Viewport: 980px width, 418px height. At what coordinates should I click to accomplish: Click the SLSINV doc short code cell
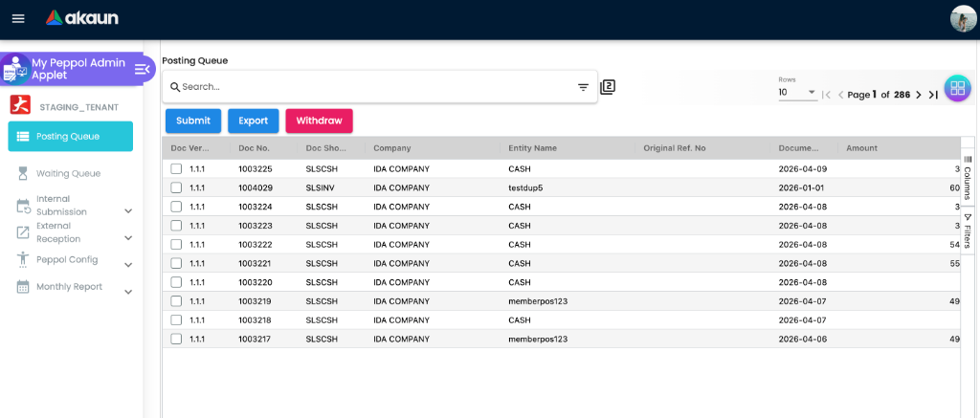point(322,187)
